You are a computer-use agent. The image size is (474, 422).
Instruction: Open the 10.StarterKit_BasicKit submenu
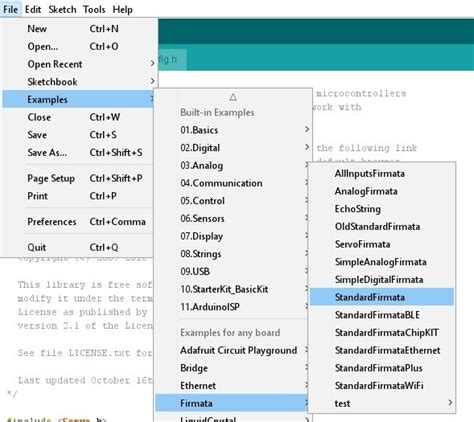pos(232,289)
